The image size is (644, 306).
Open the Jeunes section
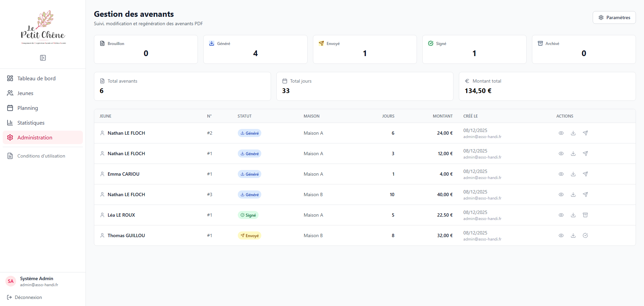(x=43, y=93)
